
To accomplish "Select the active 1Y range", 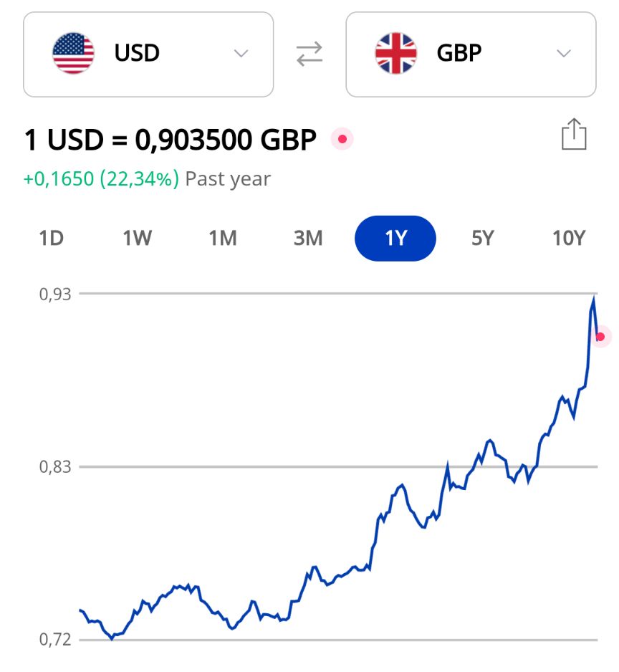I will tap(395, 238).
